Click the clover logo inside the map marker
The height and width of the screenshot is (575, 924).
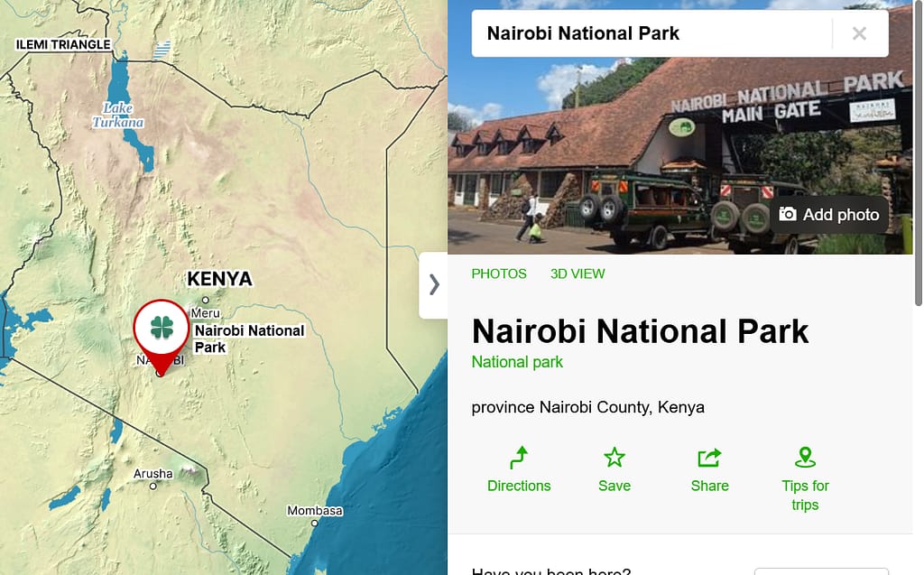[161, 328]
